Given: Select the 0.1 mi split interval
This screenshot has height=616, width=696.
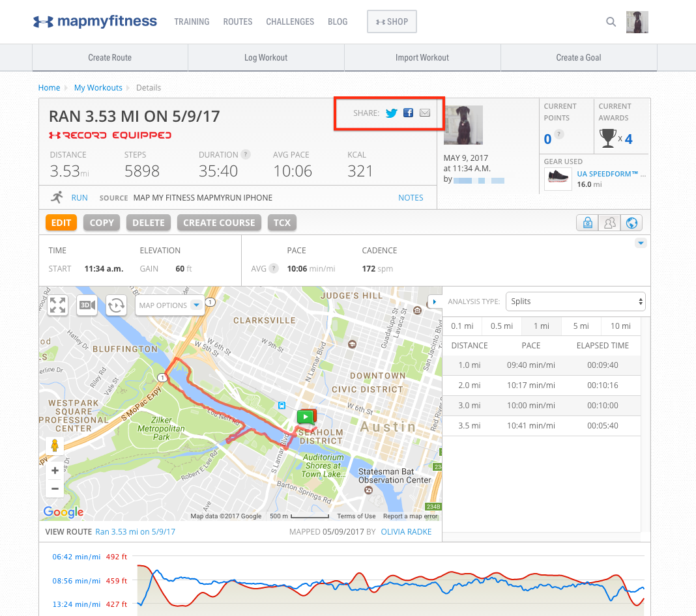Looking at the screenshot, I should click(x=462, y=326).
